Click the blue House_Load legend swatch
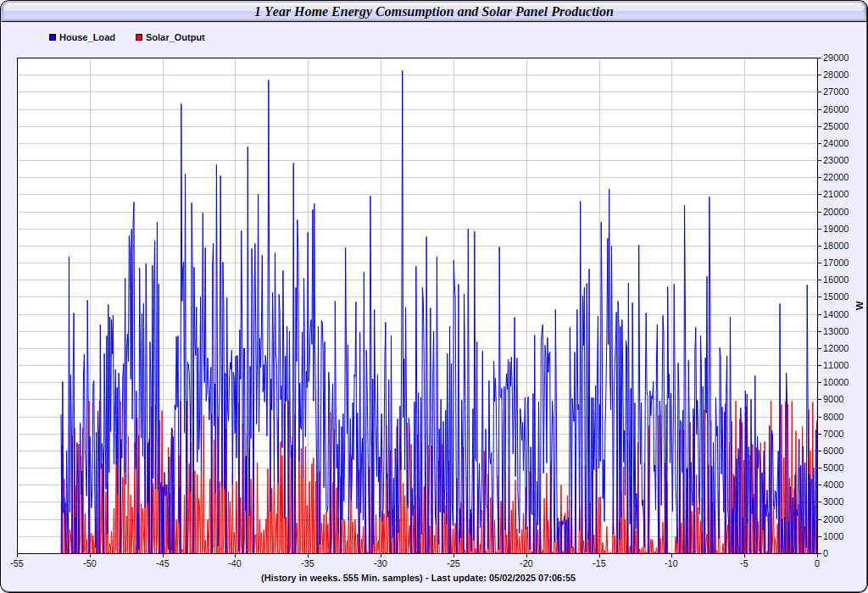The height and width of the screenshot is (593, 868). coord(53,37)
